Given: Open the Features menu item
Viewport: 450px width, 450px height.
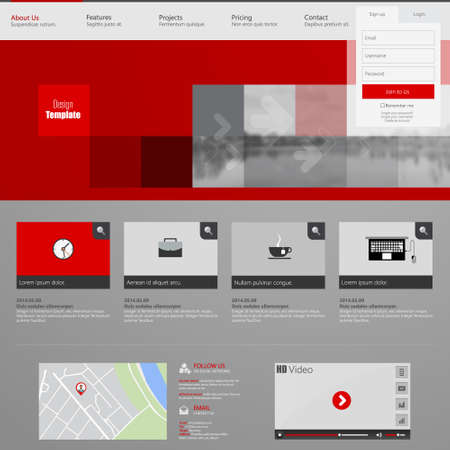Looking at the screenshot, I should coord(104,21).
